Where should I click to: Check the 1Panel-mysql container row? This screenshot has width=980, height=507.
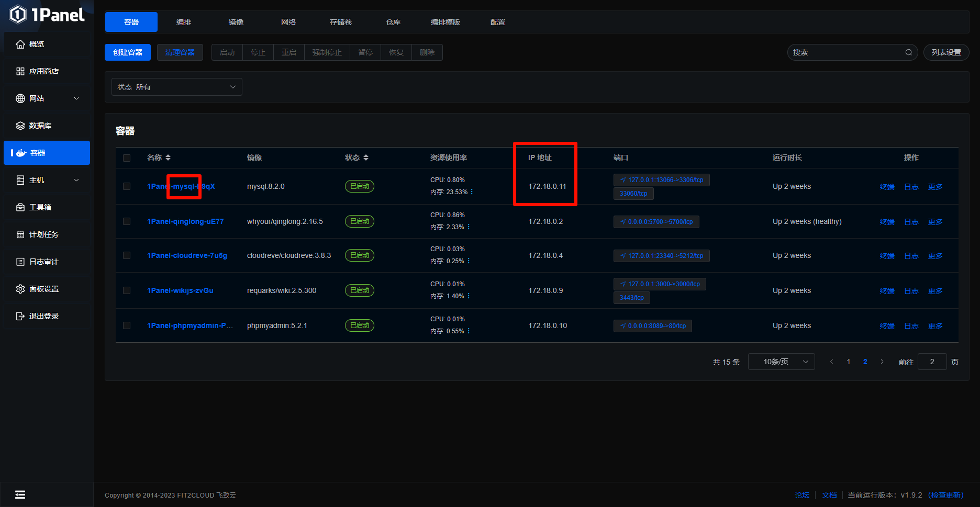(x=127, y=186)
